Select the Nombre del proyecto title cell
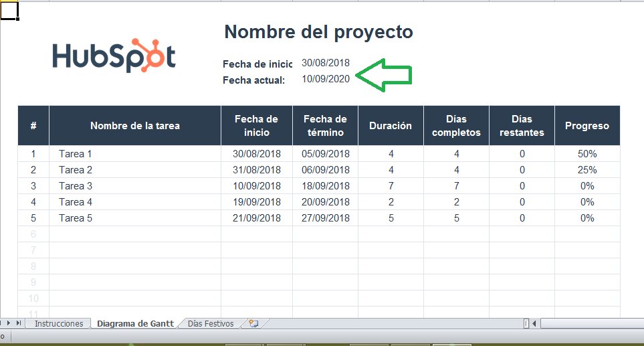Screen dimensions: 644x346 tap(319, 32)
